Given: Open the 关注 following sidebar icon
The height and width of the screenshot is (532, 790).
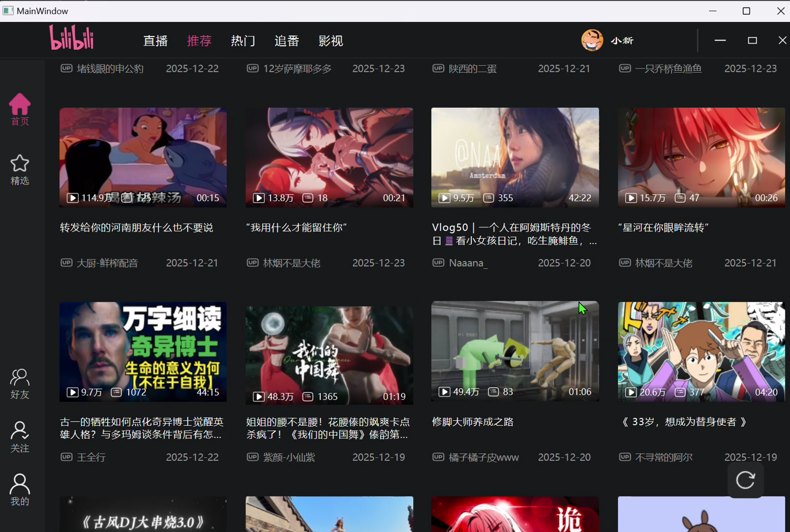Looking at the screenshot, I should tap(20, 437).
